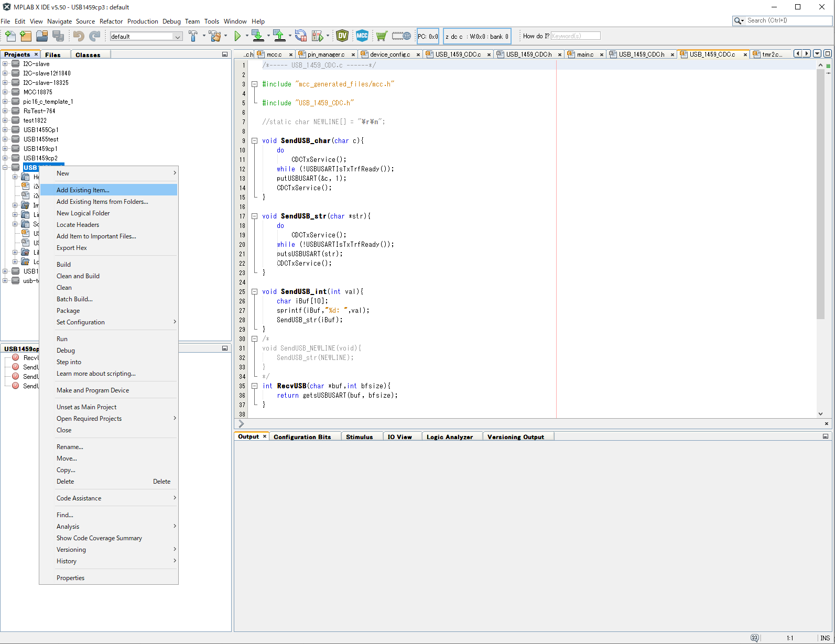Click the PC: 0x0 status box
The height and width of the screenshot is (644, 835).
428,36
